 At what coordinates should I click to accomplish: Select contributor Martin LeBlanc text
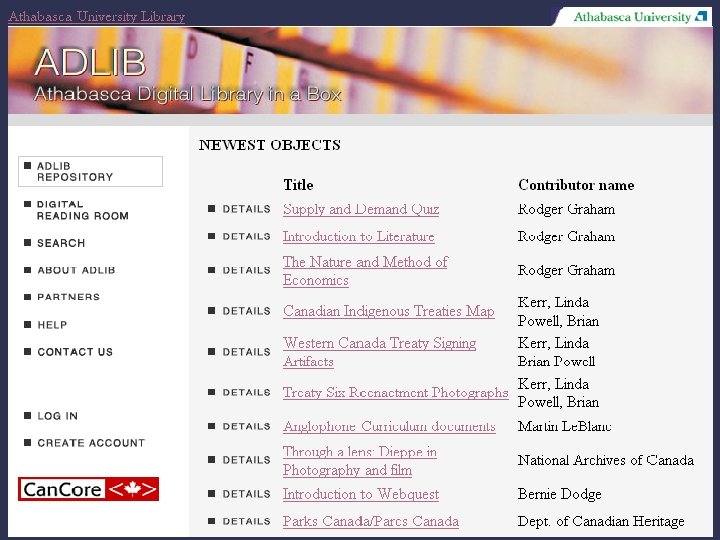[564, 427]
